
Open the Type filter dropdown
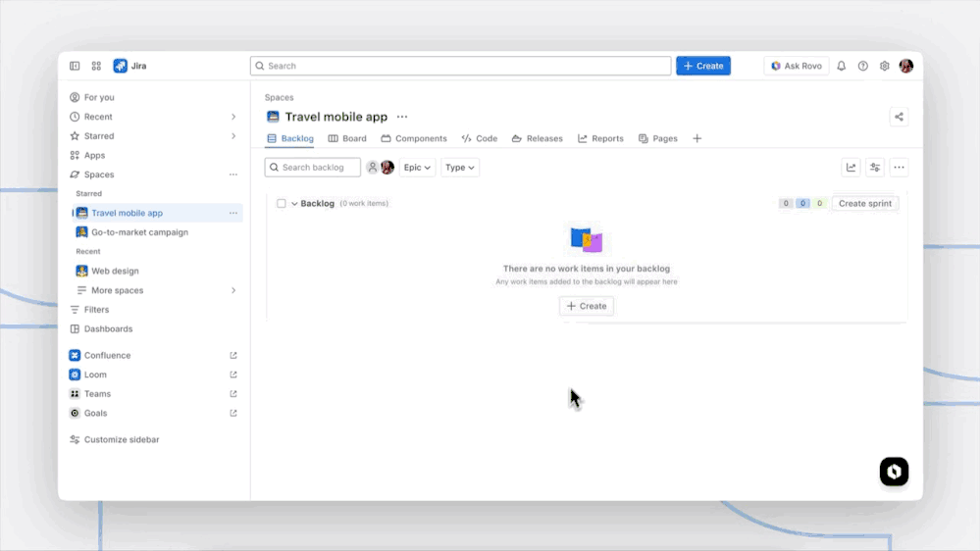coord(460,168)
